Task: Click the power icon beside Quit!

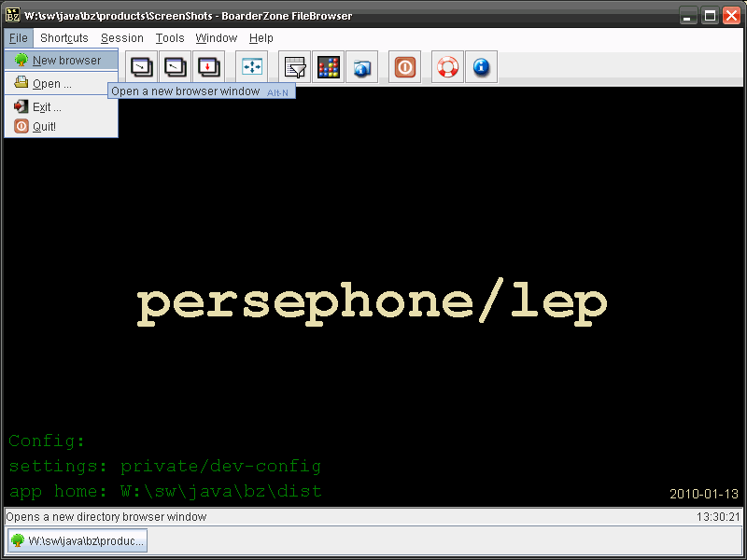Action: tap(21, 126)
